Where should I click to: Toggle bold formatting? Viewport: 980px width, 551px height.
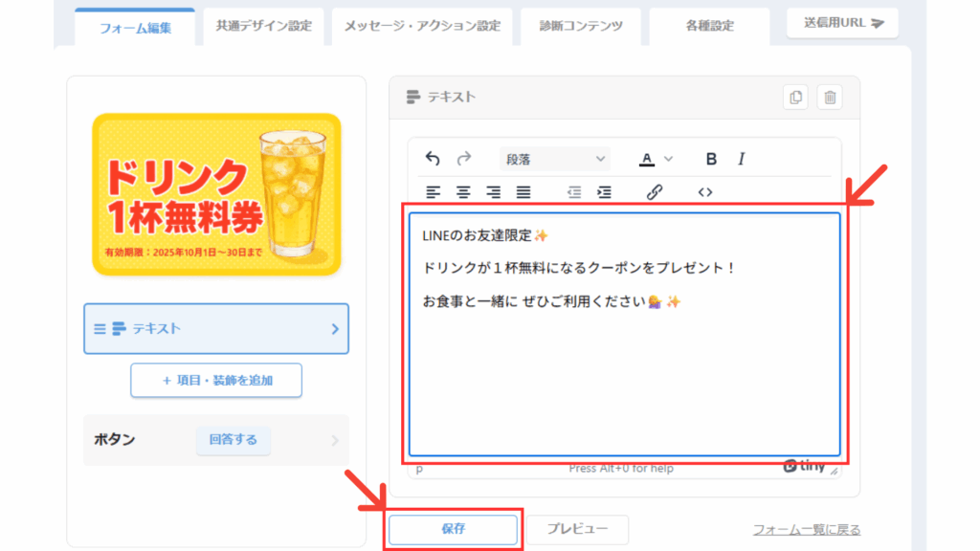click(x=711, y=159)
